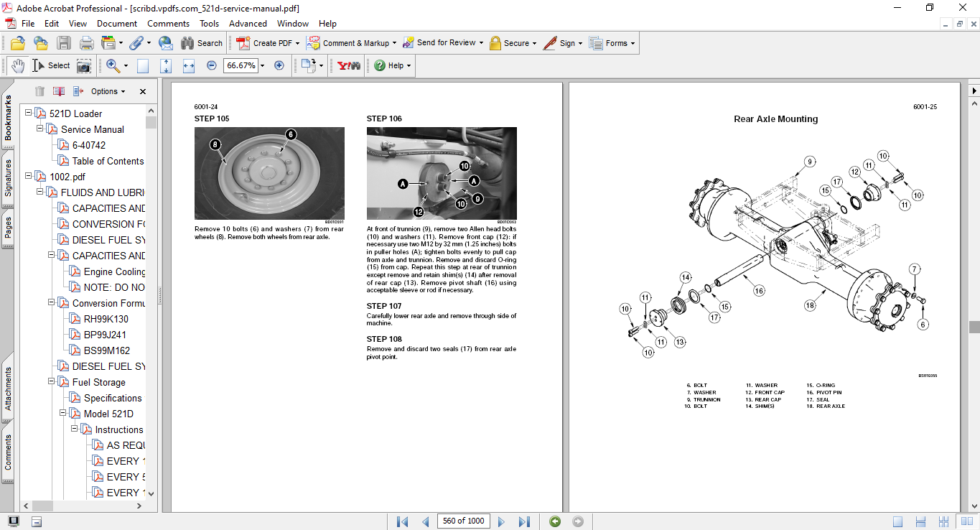Click the Save floppy disk icon

64,43
